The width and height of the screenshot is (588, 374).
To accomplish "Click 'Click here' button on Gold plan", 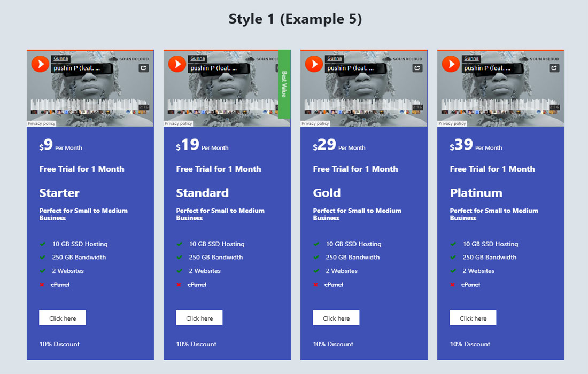I will 336,318.
